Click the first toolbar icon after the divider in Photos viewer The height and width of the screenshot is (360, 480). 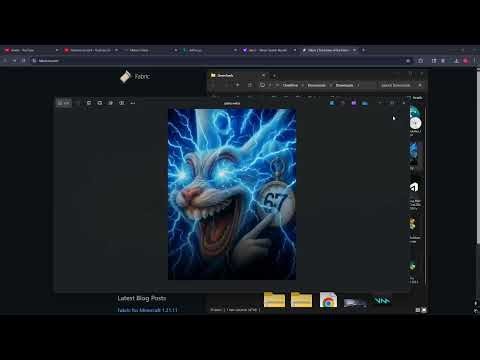(89, 103)
